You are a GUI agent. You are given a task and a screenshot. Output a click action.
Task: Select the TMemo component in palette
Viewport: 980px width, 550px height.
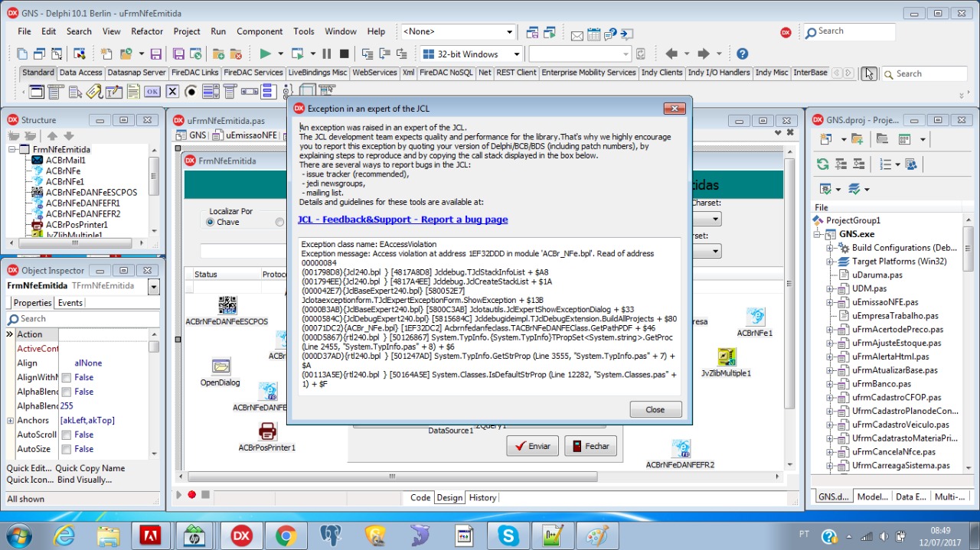coord(133,92)
